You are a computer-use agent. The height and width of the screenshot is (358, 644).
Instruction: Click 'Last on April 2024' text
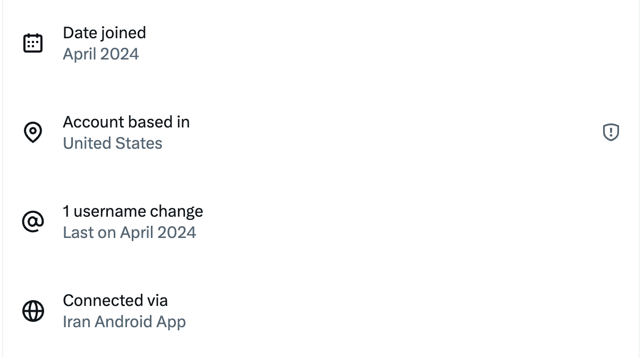(129, 233)
